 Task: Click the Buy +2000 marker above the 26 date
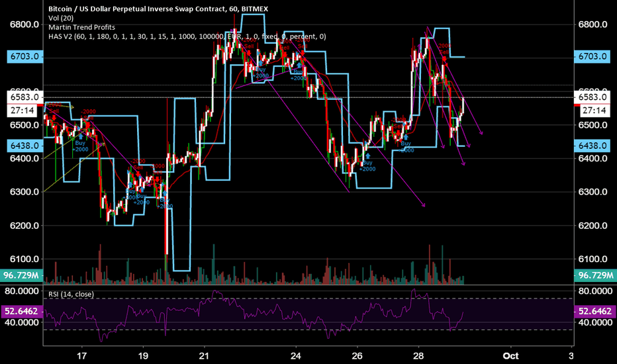point(367,163)
